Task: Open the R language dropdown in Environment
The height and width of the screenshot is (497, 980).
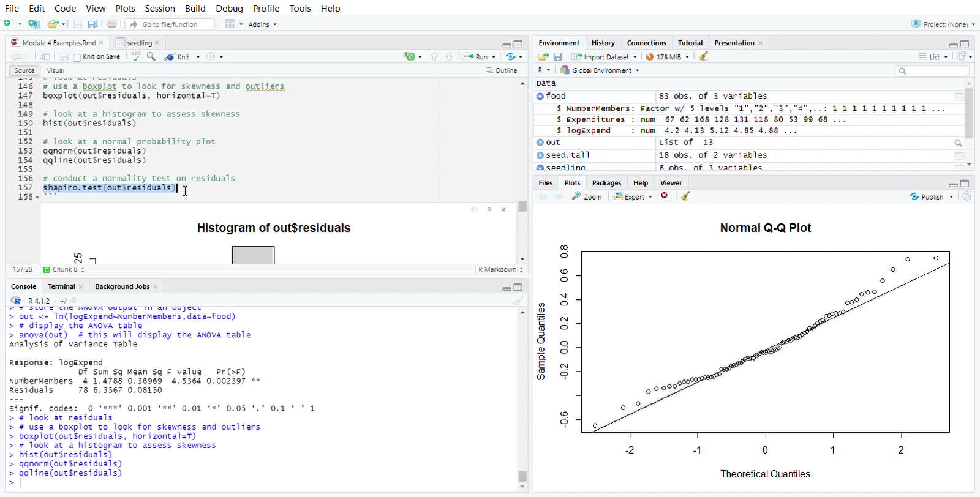Action: (x=544, y=70)
